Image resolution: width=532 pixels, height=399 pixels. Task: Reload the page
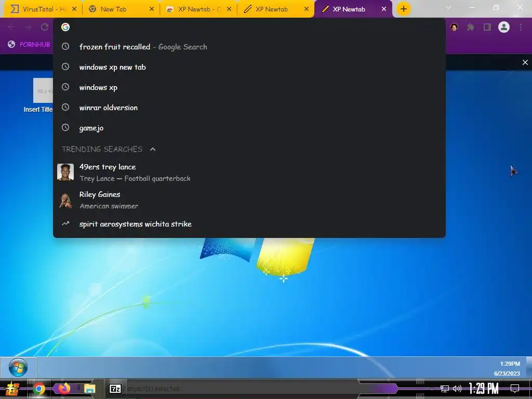click(x=45, y=27)
